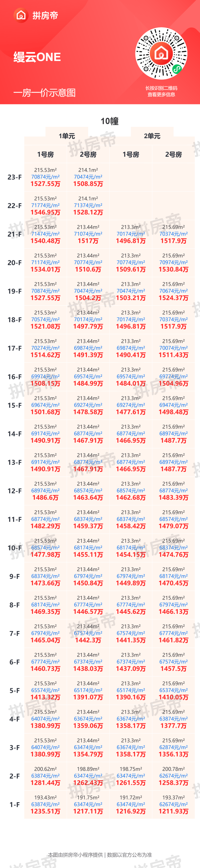Viewport: 200px width, 868px height.
Task: Select the 2单元 header tab
Action: point(152,136)
